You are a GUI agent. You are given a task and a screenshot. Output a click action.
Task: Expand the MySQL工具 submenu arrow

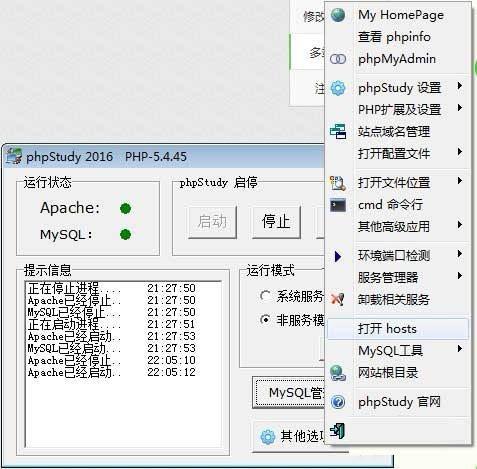460,349
